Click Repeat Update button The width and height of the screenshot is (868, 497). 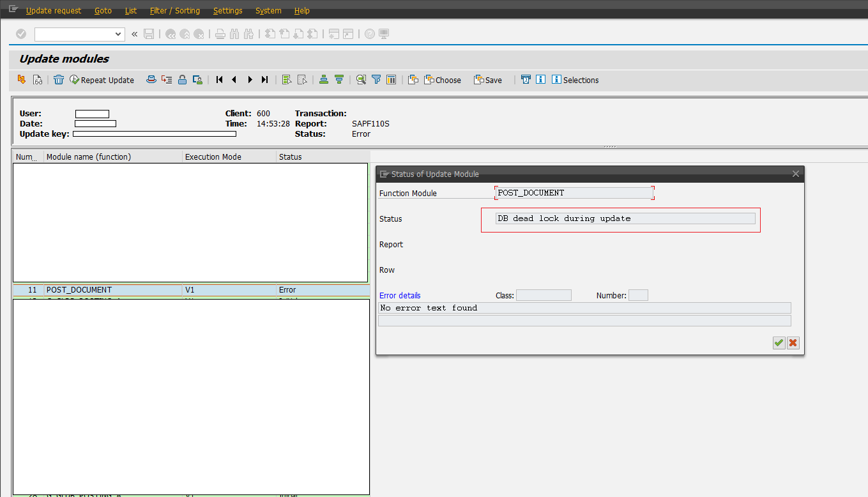(x=102, y=80)
